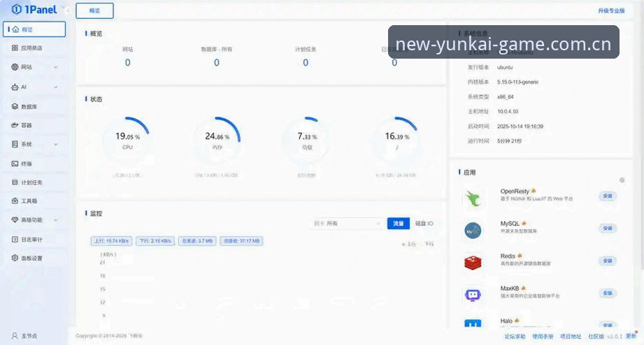The width and height of the screenshot is (644, 345).
Task: Open 数据库 via the layers icon
Action: point(15,106)
